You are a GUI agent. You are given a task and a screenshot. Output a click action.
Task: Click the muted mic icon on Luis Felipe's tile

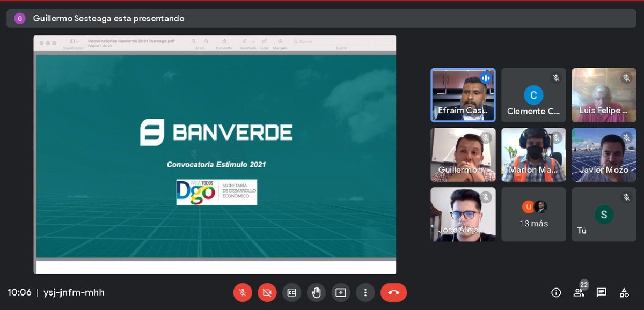626,78
